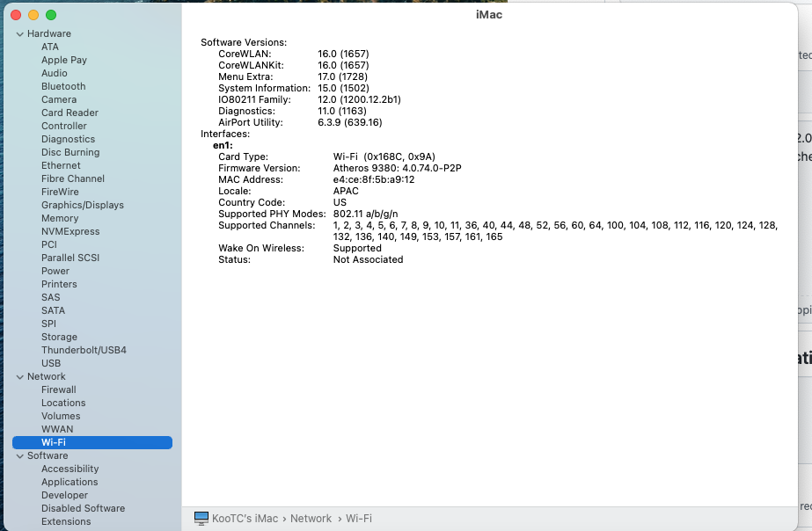Open WWAN under Network
Image resolution: width=812 pixels, height=531 pixels.
point(57,430)
